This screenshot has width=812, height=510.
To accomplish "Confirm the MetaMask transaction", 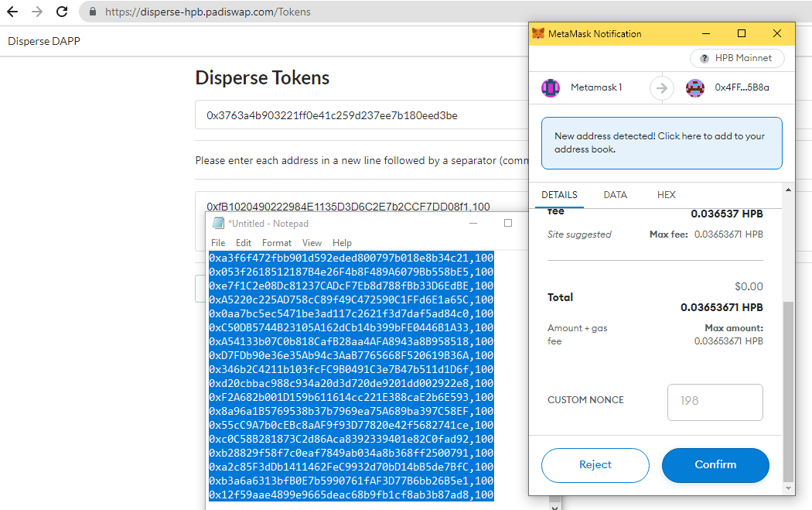I will point(715,465).
